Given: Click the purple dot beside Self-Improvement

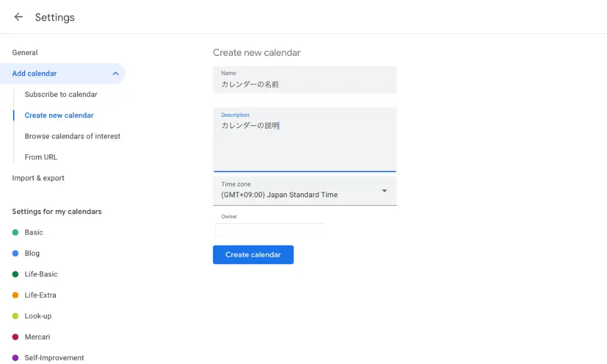Looking at the screenshot, I should coord(16,357).
